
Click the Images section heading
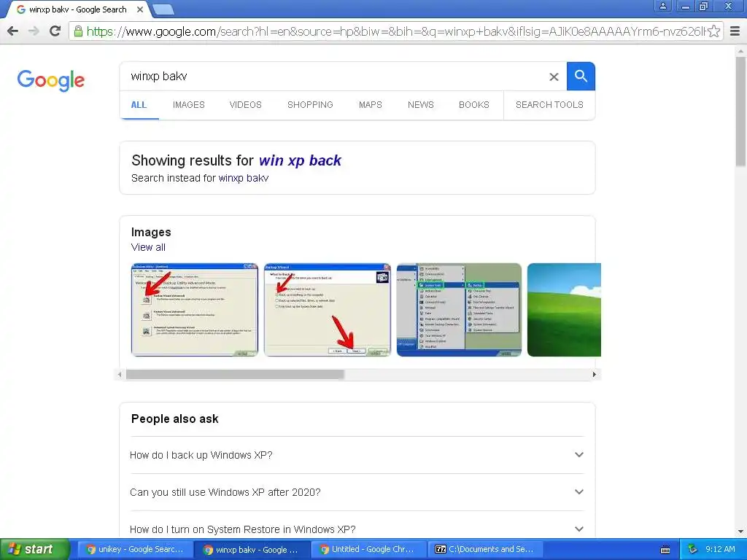[151, 232]
